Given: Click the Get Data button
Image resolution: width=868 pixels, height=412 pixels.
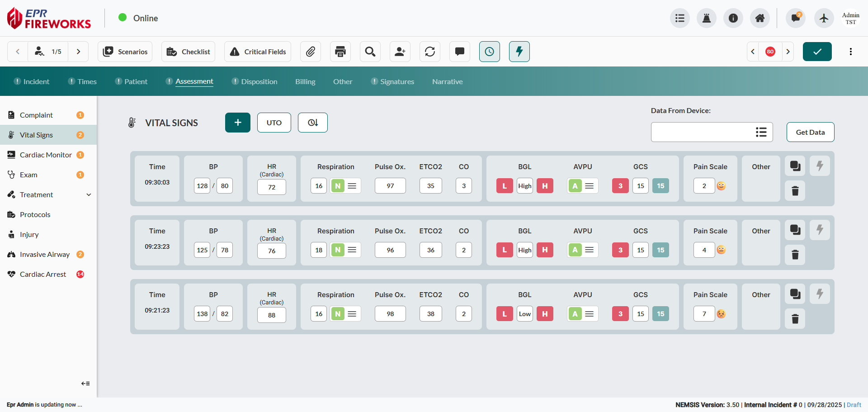Looking at the screenshot, I should 810,132.
